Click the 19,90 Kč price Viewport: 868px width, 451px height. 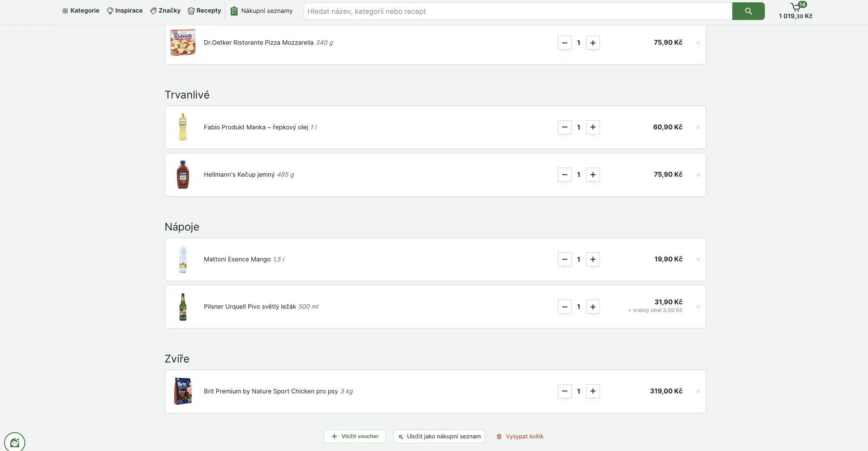669,259
